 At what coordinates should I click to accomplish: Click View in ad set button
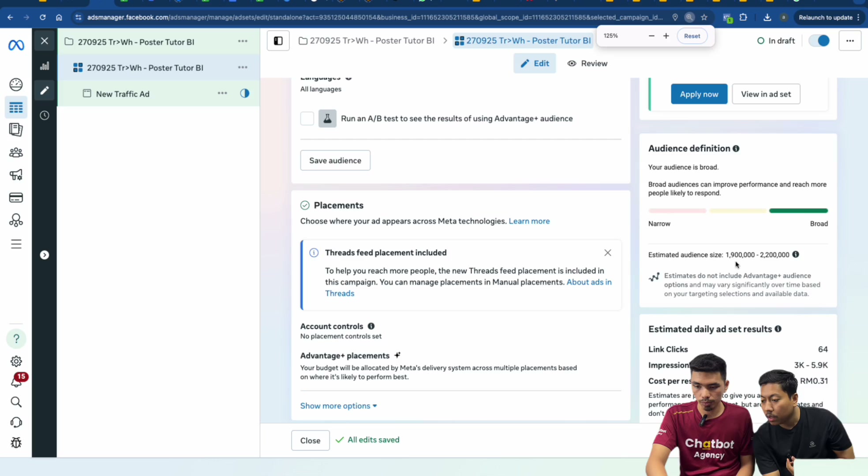[766, 94]
